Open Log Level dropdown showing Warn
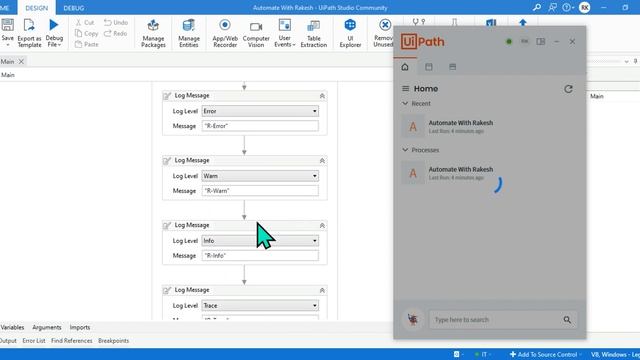640x360 pixels. pos(260,176)
